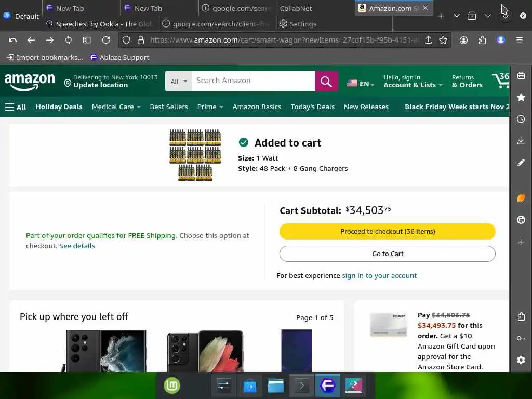This screenshot has width=532, height=399.
Task: Expand the Medical Care dropdown
Action: point(116,107)
